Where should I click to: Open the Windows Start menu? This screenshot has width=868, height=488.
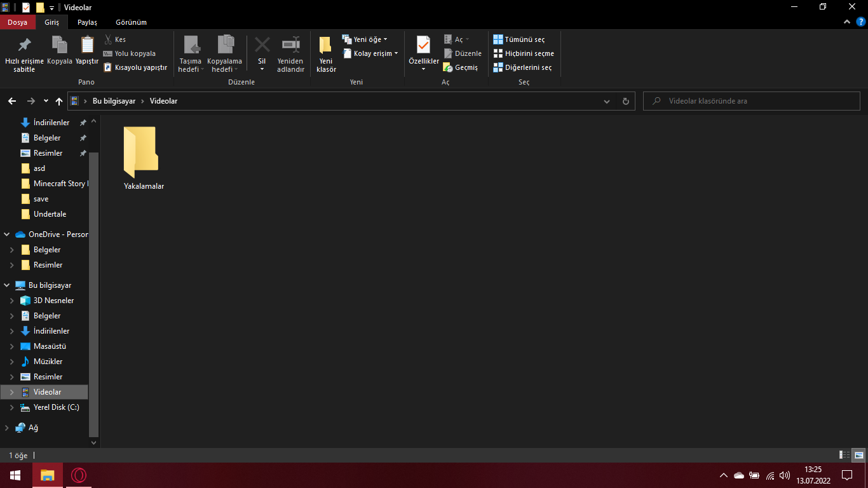click(15, 475)
